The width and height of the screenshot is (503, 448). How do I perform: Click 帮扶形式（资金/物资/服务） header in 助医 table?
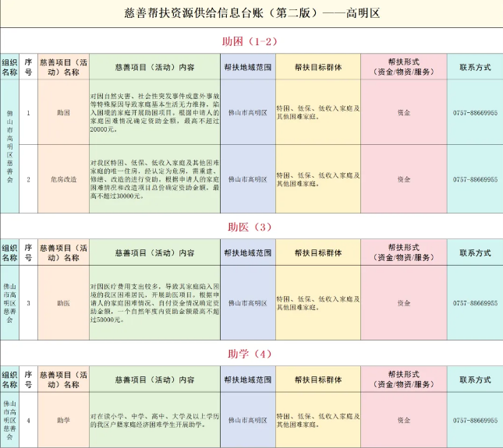(404, 252)
